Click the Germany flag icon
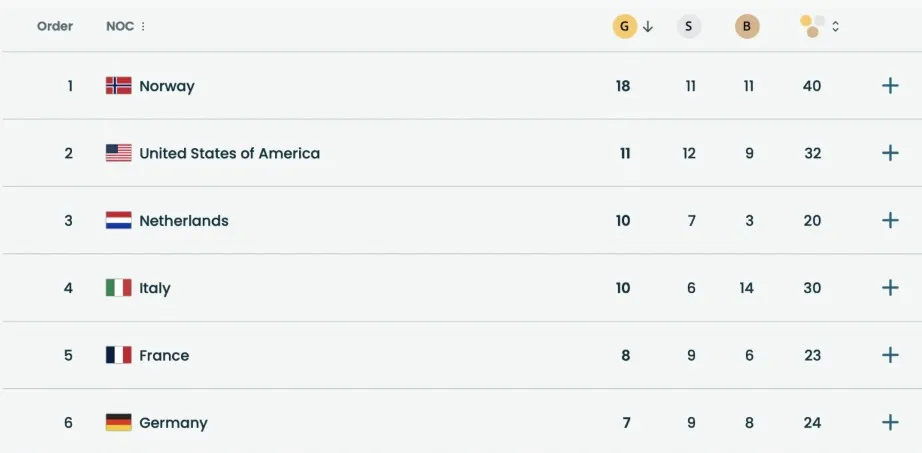 (x=119, y=423)
